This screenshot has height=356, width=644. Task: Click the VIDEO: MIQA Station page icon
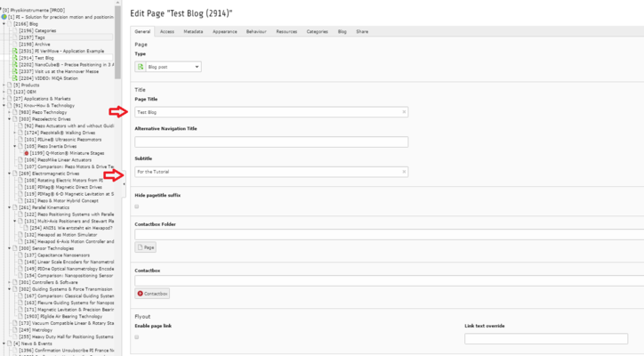click(15, 77)
